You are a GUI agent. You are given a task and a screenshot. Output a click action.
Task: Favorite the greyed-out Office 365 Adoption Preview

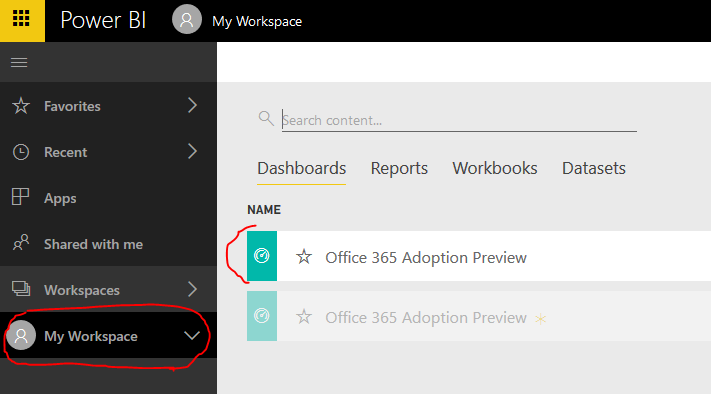pos(304,316)
